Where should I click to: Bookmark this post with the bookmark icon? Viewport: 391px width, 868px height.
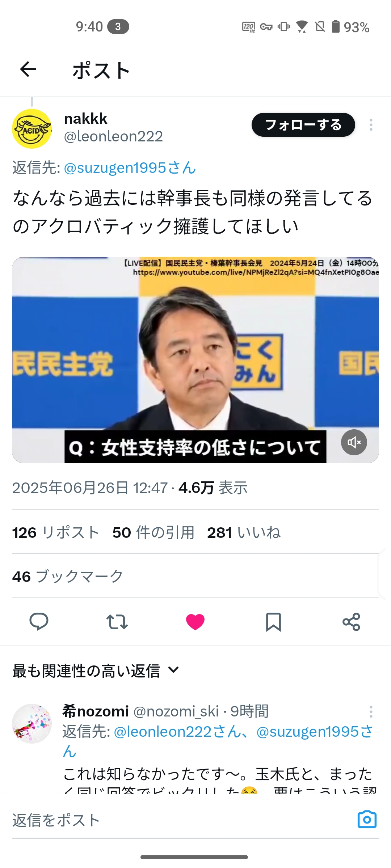(x=273, y=622)
